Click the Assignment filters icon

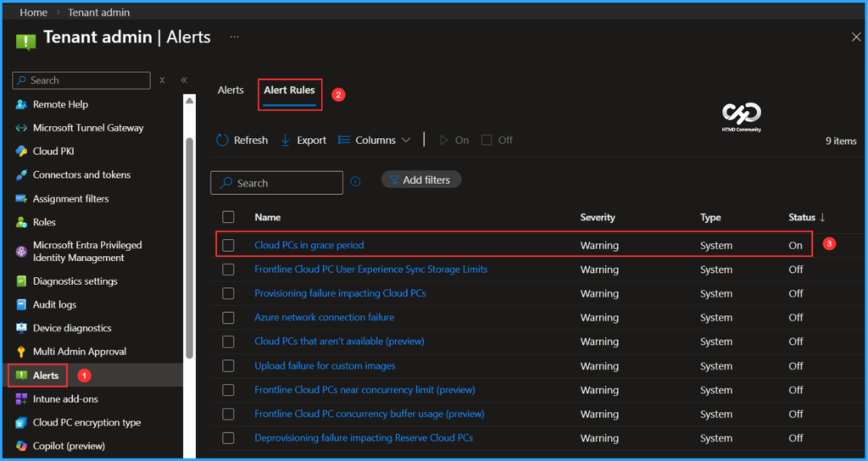tap(21, 198)
